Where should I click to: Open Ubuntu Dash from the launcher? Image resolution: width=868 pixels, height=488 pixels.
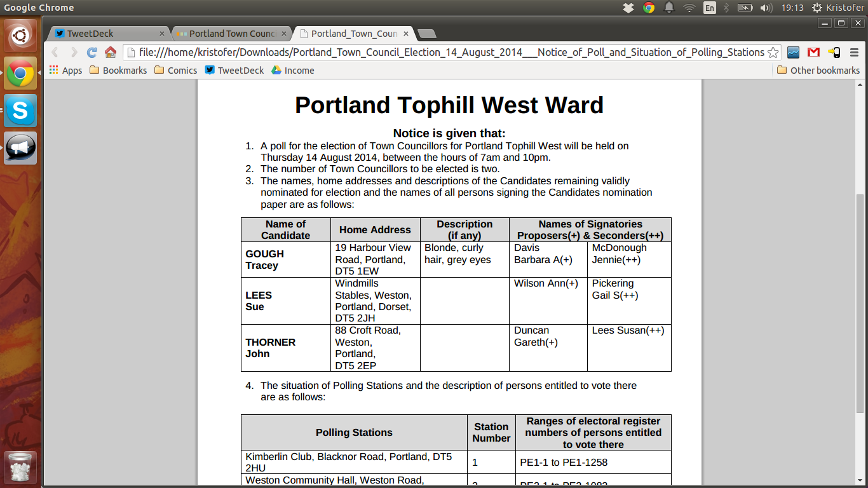coord(20,36)
